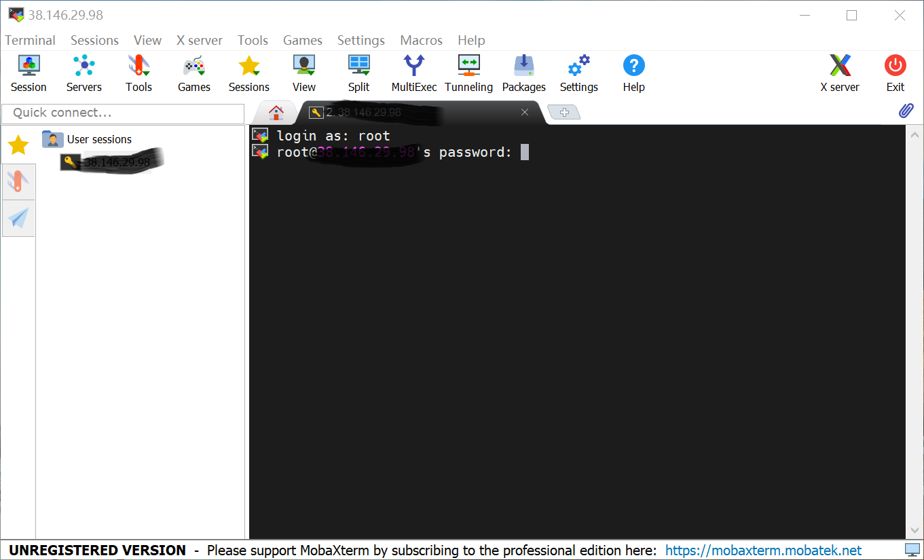Viewport: 924px width, 560px height.
Task: Open the Macros menu
Action: tap(421, 40)
